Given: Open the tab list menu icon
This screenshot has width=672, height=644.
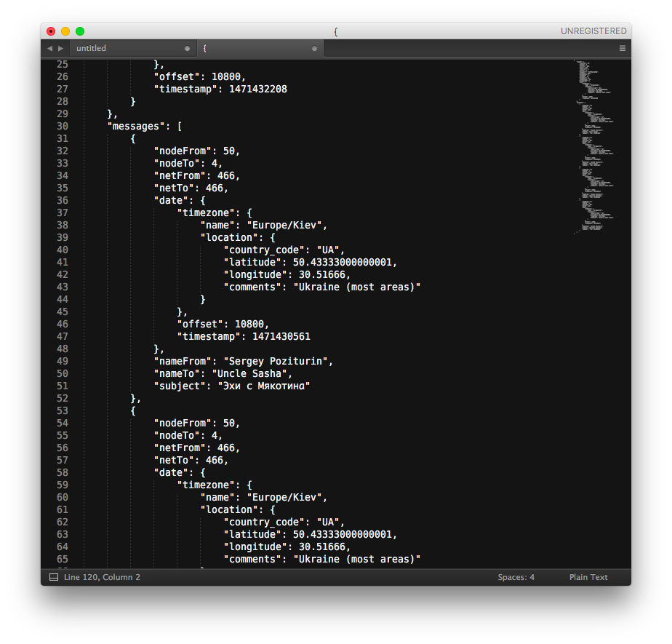Looking at the screenshot, I should tap(622, 48).
